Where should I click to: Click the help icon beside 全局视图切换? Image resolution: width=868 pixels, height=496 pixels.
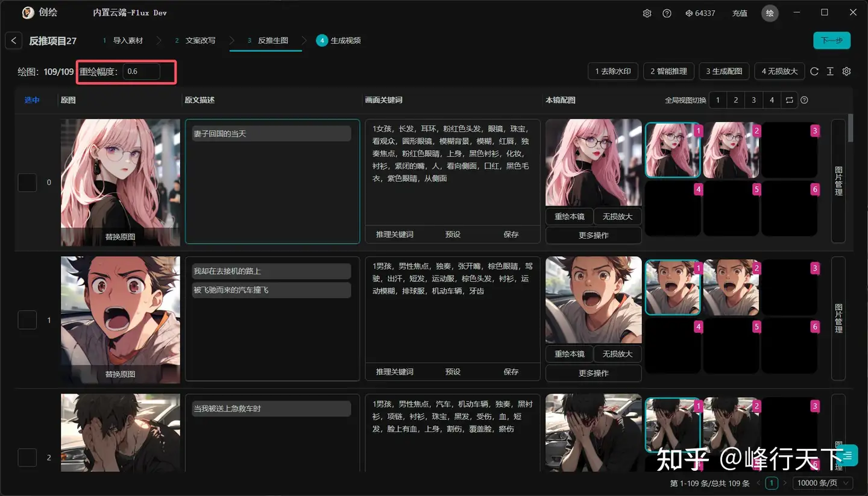(x=804, y=100)
